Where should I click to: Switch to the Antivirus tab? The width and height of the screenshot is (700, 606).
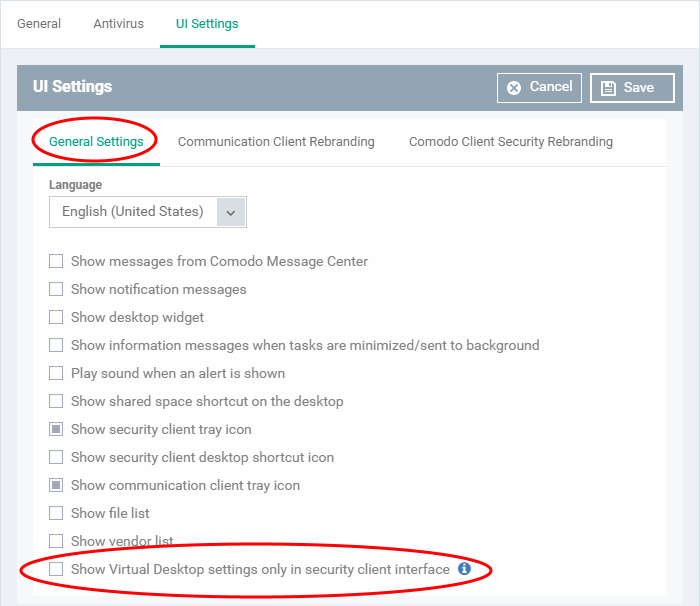[x=118, y=24]
